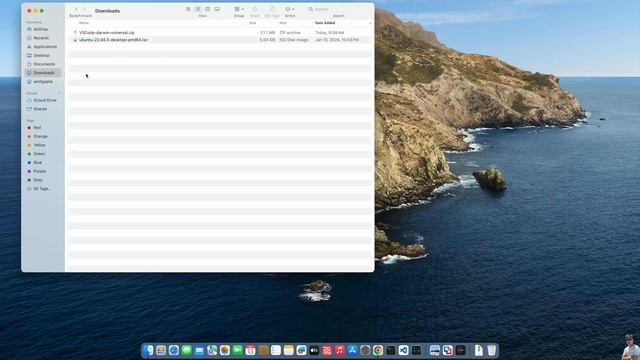Click the ISO Disk Image kind cell
This screenshot has height=360, width=640.
294,40
